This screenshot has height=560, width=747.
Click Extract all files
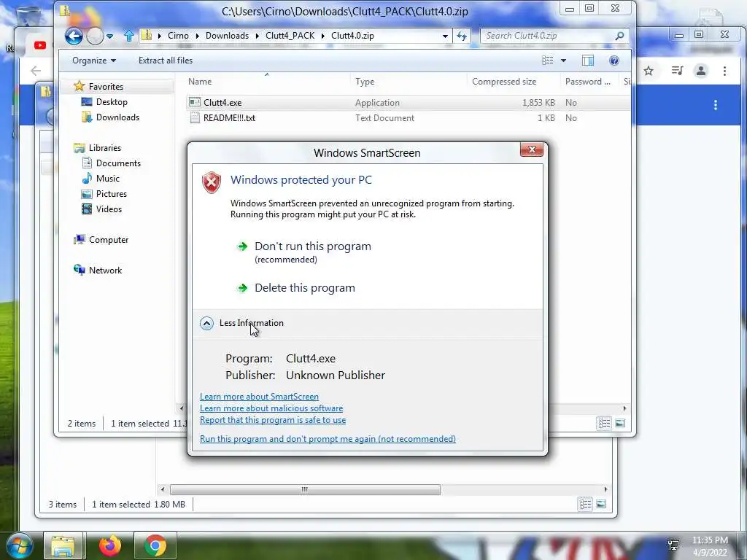click(x=166, y=61)
